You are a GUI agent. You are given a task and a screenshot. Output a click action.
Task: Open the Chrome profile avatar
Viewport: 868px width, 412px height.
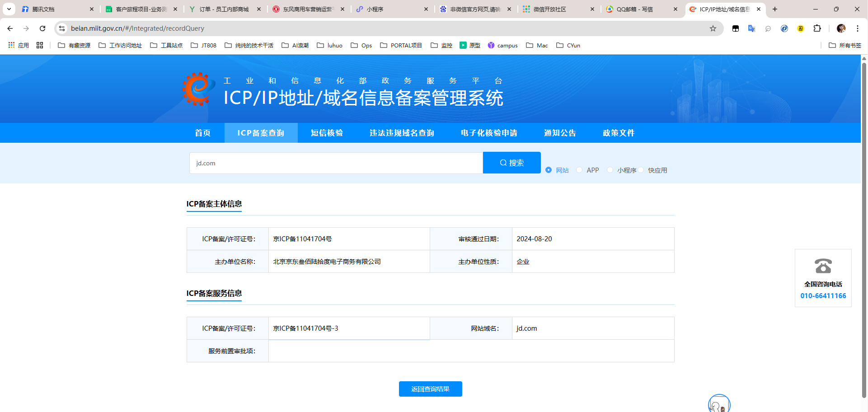point(841,28)
